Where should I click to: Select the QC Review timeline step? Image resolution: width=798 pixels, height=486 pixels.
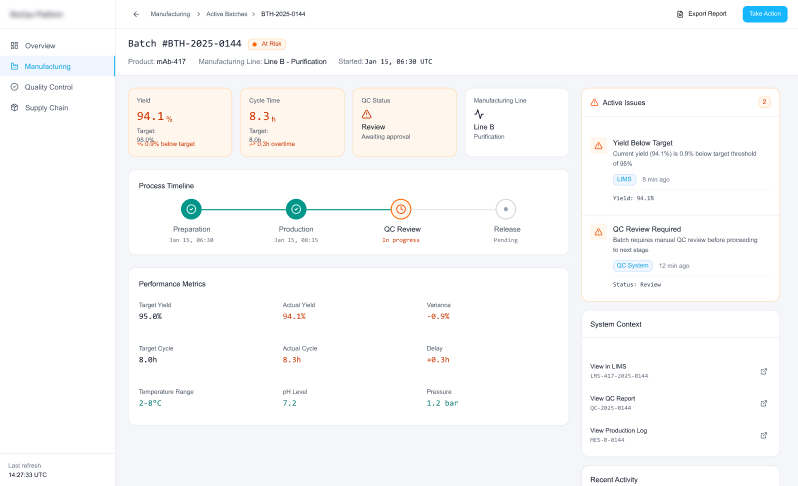pos(401,209)
